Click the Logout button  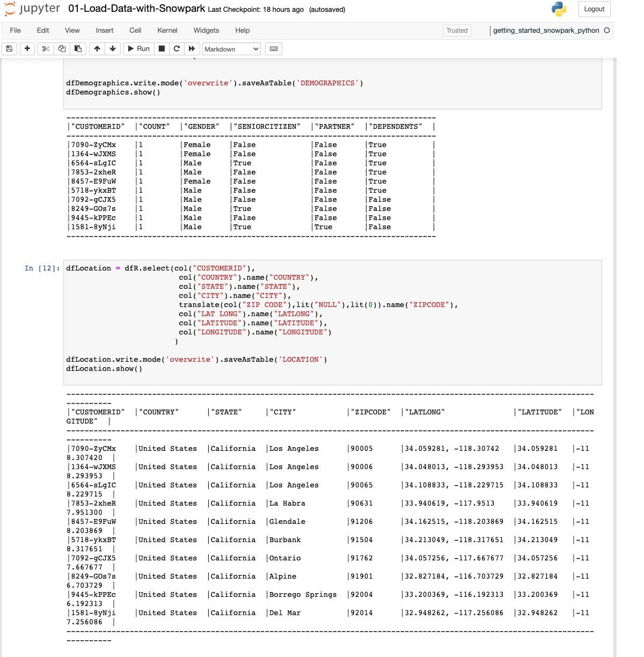pos(594,9)
